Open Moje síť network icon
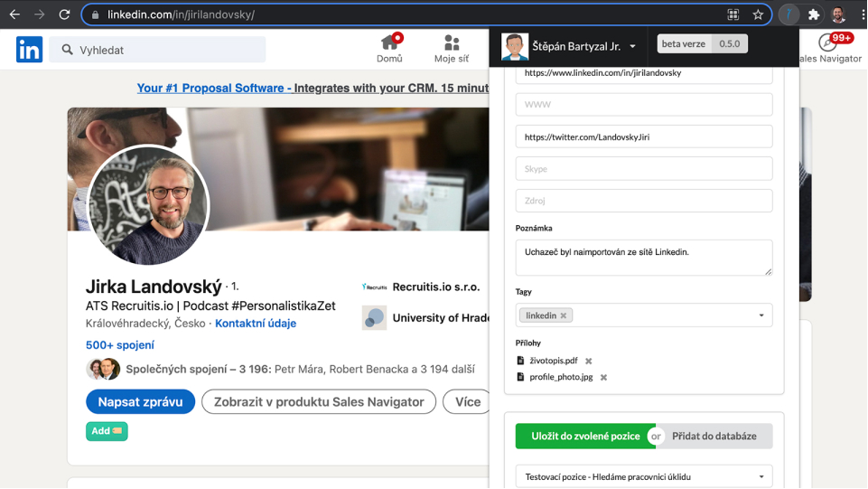The width and height of the screenshot is (868, 489). tap(451, 49)
